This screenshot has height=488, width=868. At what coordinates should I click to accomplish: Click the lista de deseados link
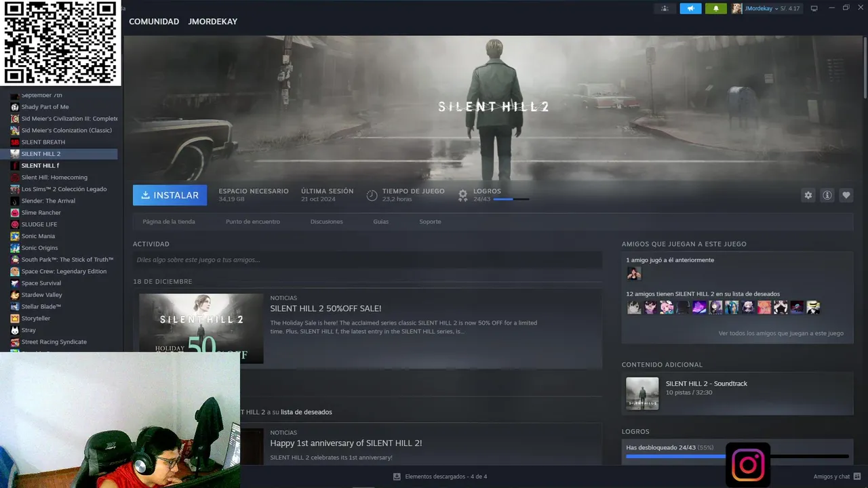click(307, 412)
